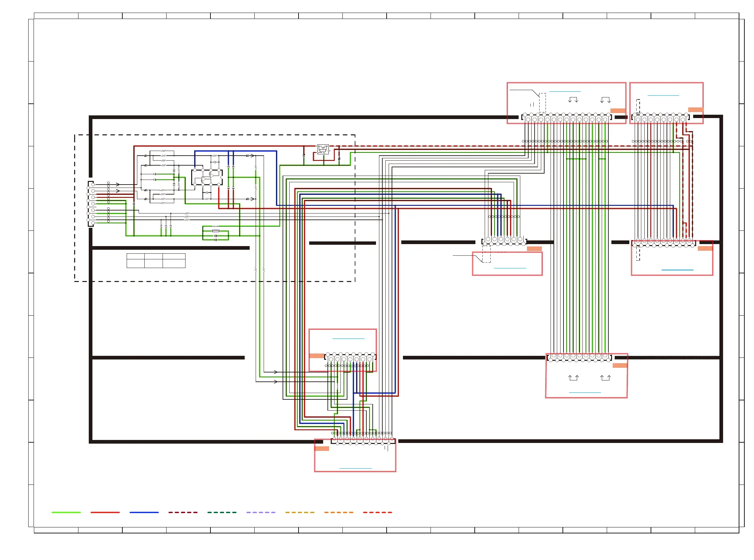The image size is (754, 560).
Task: Click the left upward arrow pair in the bottom-right box
Action: [x=573, y=378]
